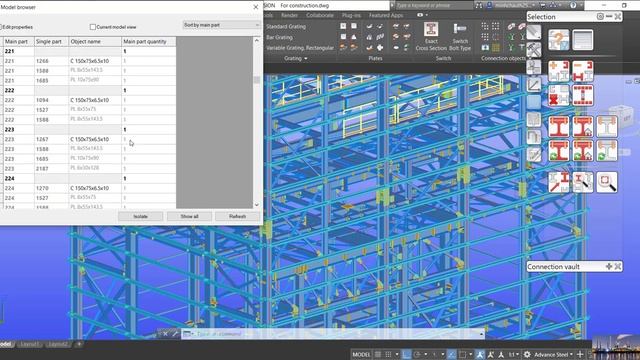This screenshot has height=360, width=640.
Task: Click the Model browser vertical scrollbar thumb
Action: [x=257, y=80]
